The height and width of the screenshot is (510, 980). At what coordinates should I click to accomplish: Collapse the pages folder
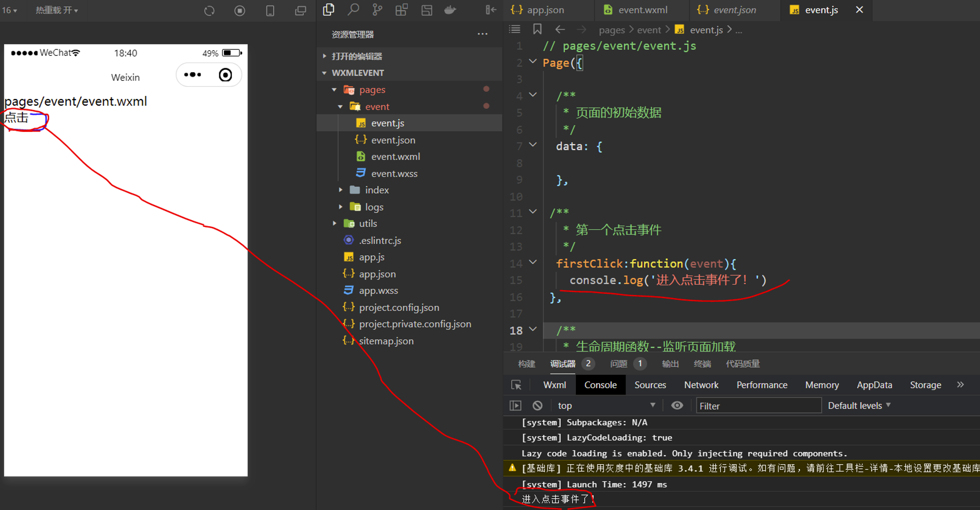tap(334, 90)
